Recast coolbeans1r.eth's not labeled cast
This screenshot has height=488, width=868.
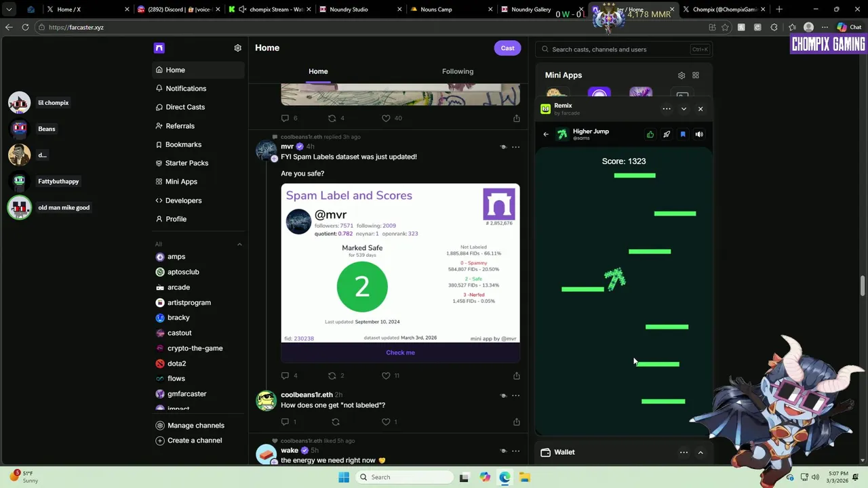point(335,422)
